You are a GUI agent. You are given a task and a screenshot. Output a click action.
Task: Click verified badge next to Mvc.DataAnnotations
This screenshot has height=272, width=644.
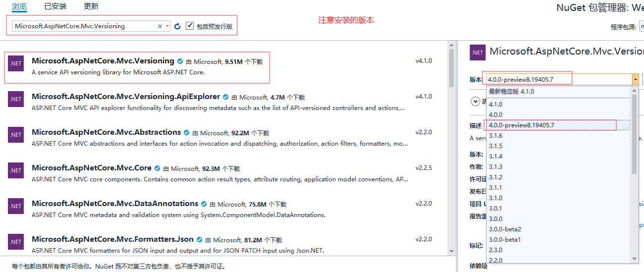[x=204, y=204]
